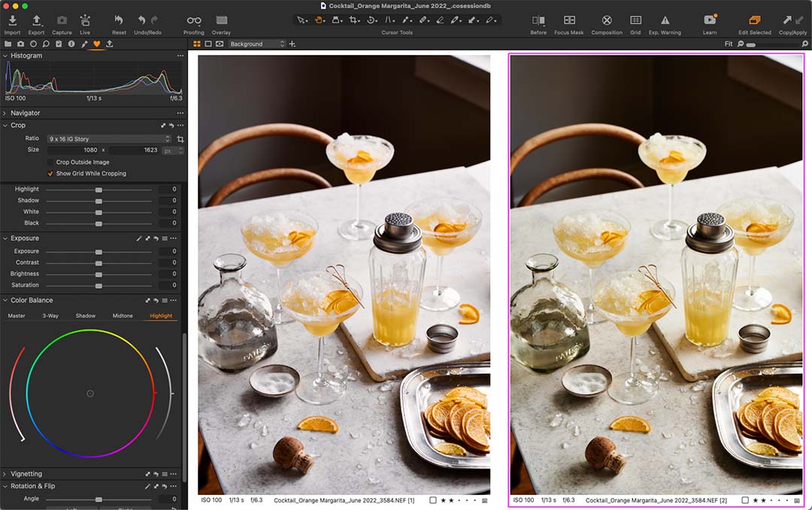812x510 pixels.
Task: Select the Keystone cursor tool
Action: [389, 20]
